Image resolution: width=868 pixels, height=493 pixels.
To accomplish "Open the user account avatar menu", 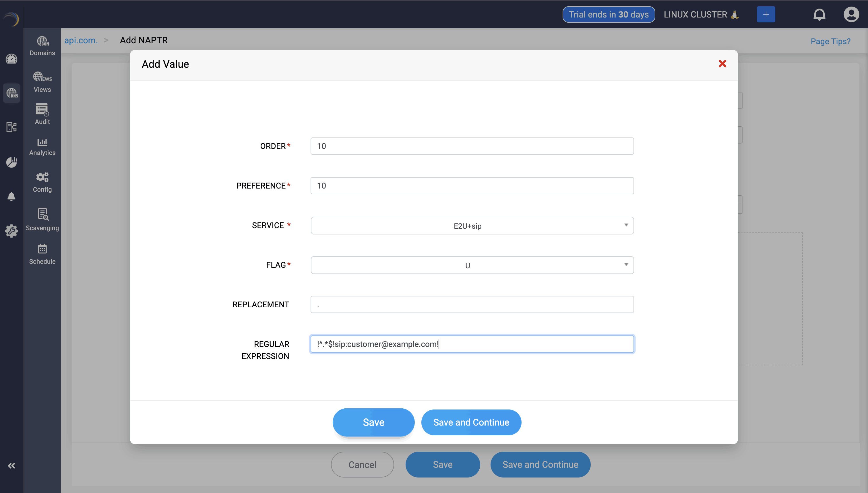I will click(x=851, y=15).
